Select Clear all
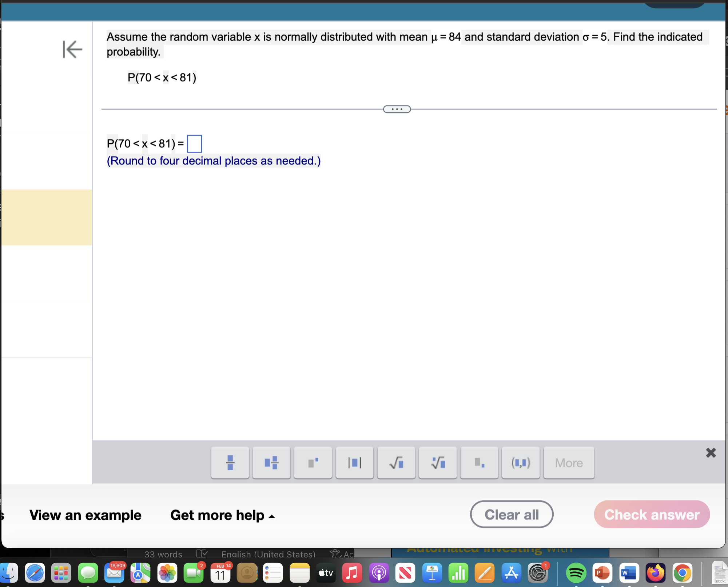728x587 pixels. (511, 514)
